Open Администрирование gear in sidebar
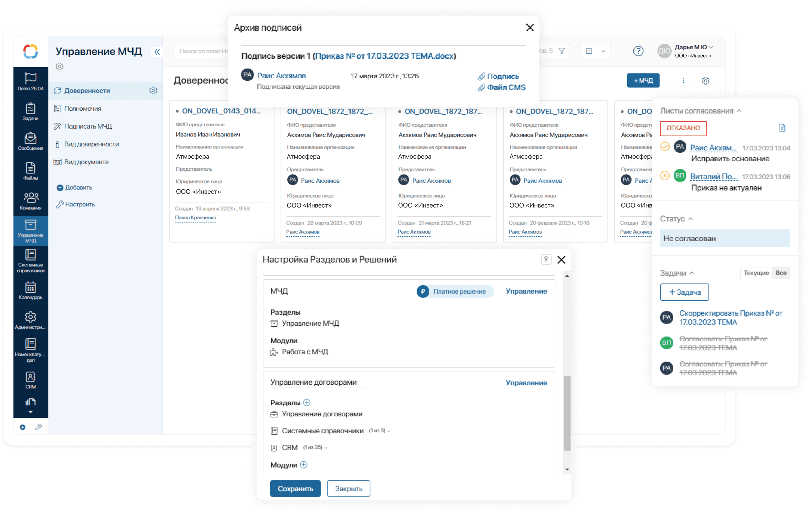 pyautogui.click(x=30, y=320)
